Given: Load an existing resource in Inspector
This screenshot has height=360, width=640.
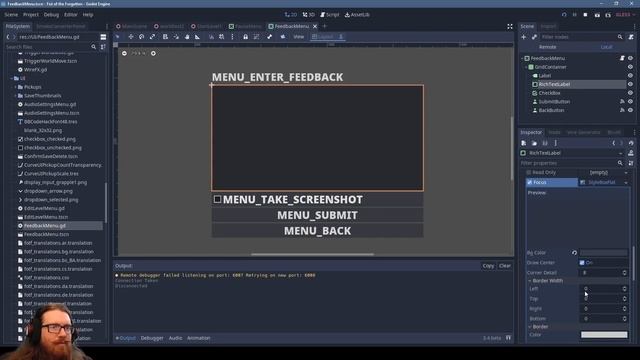Looking at the screenshot, I should pos(534,143).
